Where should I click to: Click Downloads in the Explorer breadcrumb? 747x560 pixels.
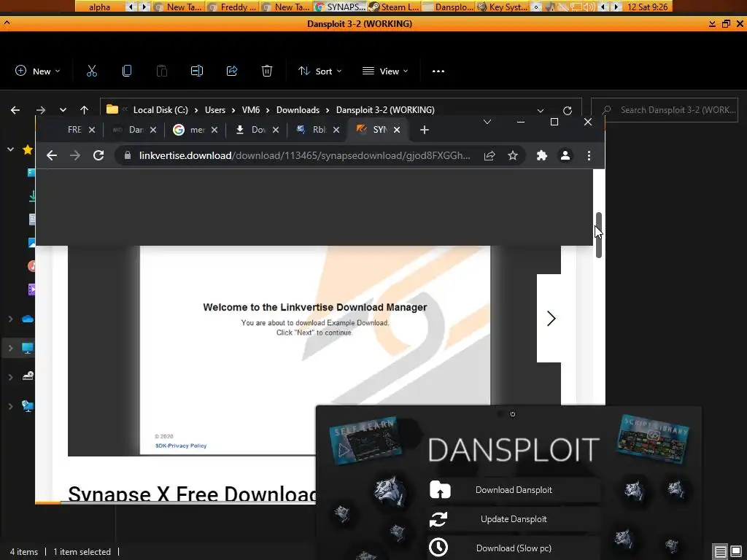298,110
